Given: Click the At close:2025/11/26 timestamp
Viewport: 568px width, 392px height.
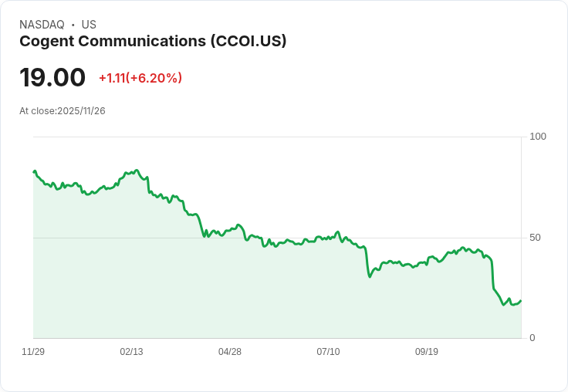Looking at the screenshot, I should [63, 111].
